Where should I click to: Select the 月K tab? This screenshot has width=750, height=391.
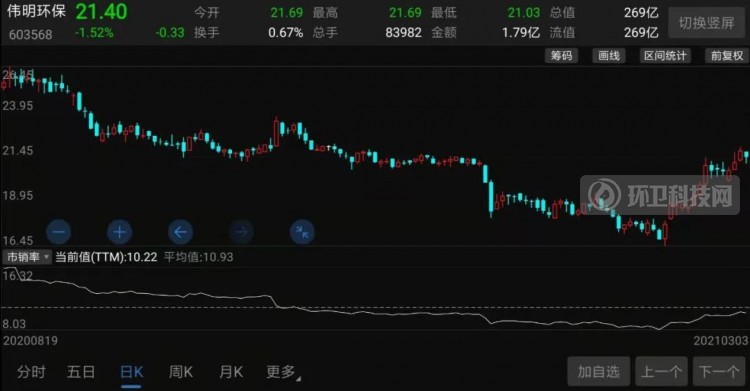231,372
